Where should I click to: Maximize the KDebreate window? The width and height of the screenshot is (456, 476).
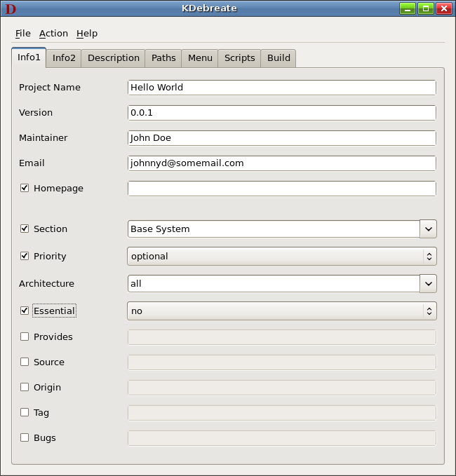[x=426, y=8]
